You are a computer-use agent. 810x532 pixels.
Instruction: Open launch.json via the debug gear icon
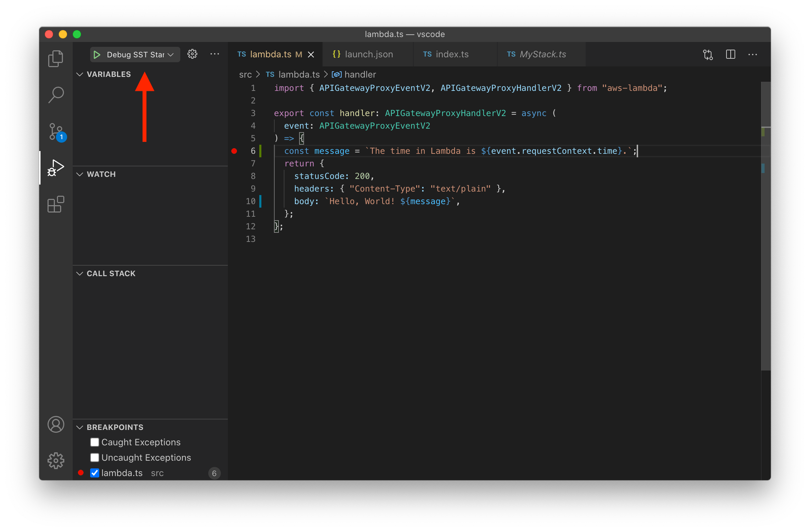pyautogui.click(x=192, y=54)
